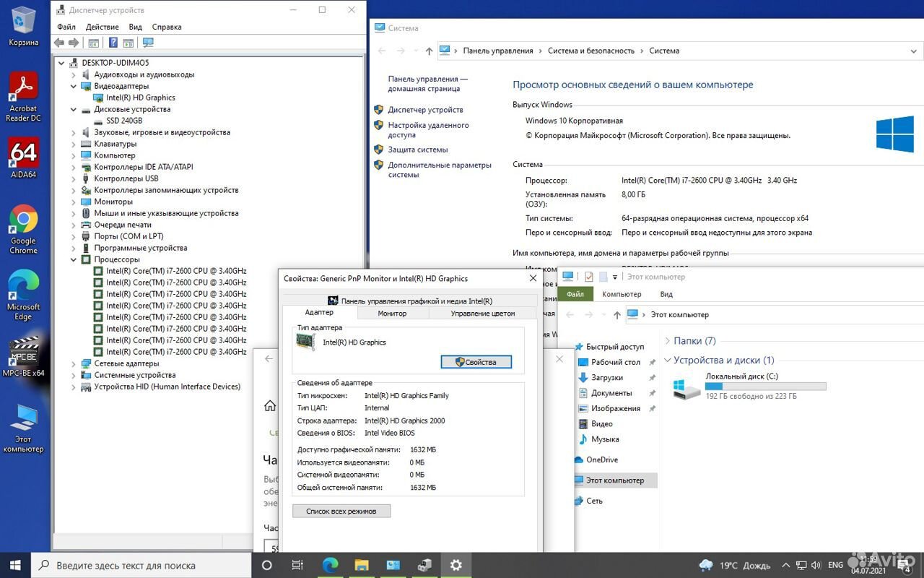Click the network icon in system tray

800,565
